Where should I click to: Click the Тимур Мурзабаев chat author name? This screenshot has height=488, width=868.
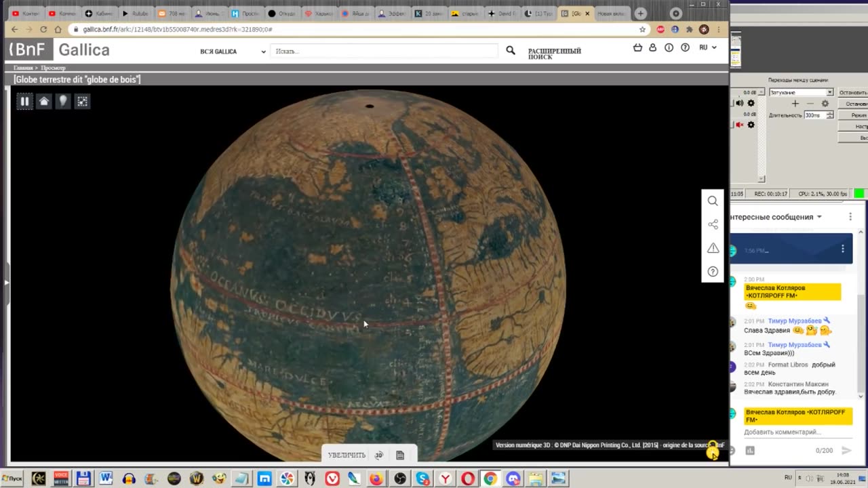click(794, 321)
